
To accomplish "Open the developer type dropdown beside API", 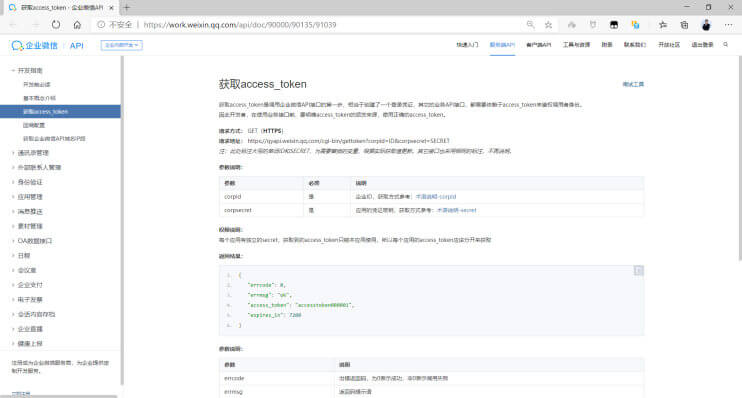I will click(122, 45).
